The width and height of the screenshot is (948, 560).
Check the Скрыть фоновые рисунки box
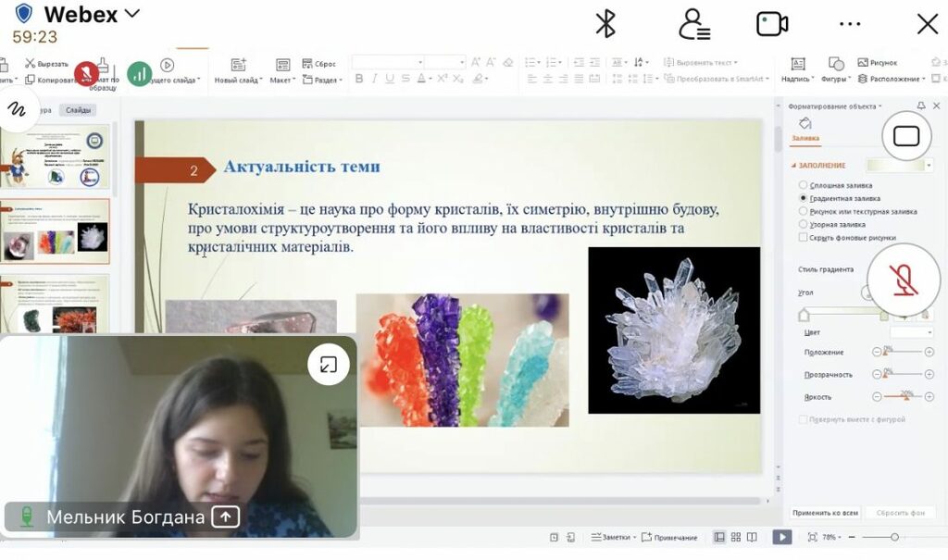click(x=803, y=237)
